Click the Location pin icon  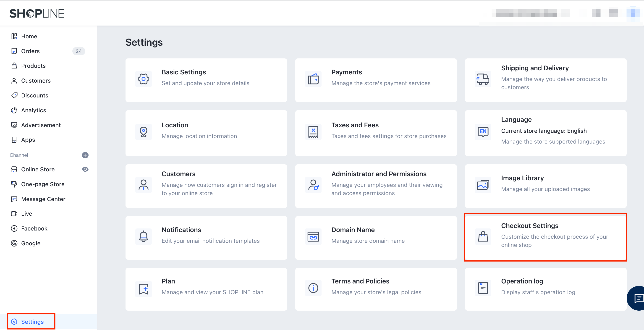point(143,132)
